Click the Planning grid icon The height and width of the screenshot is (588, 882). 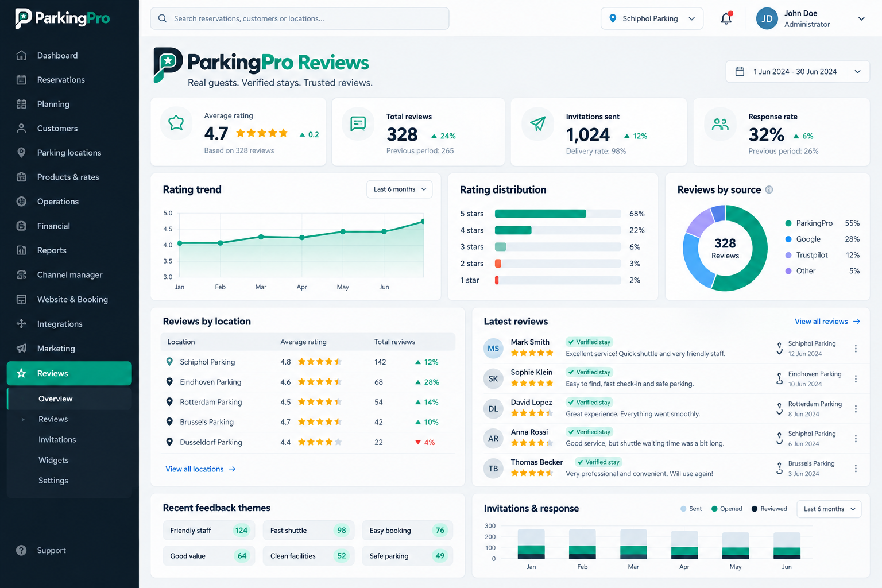click(x=21, y=104)
